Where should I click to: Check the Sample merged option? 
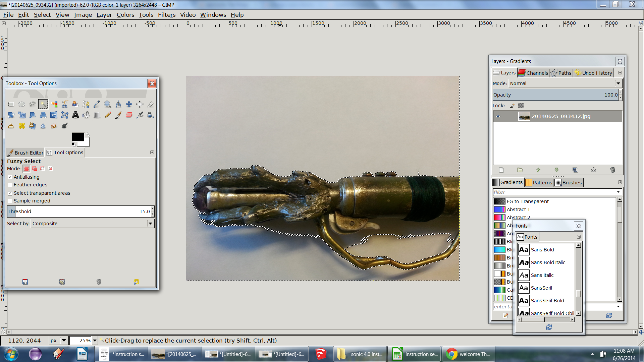(x=10, y=201)
